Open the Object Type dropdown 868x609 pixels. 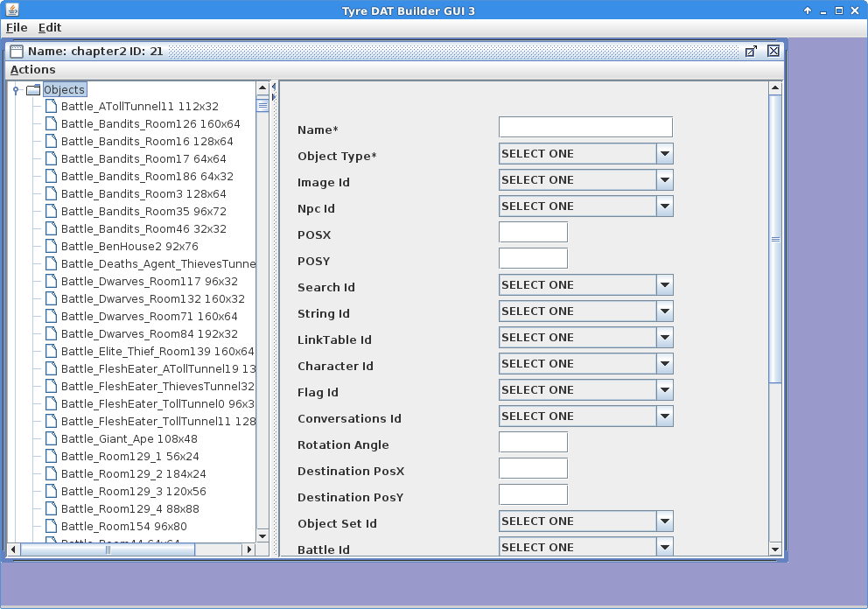pos(585,154)
